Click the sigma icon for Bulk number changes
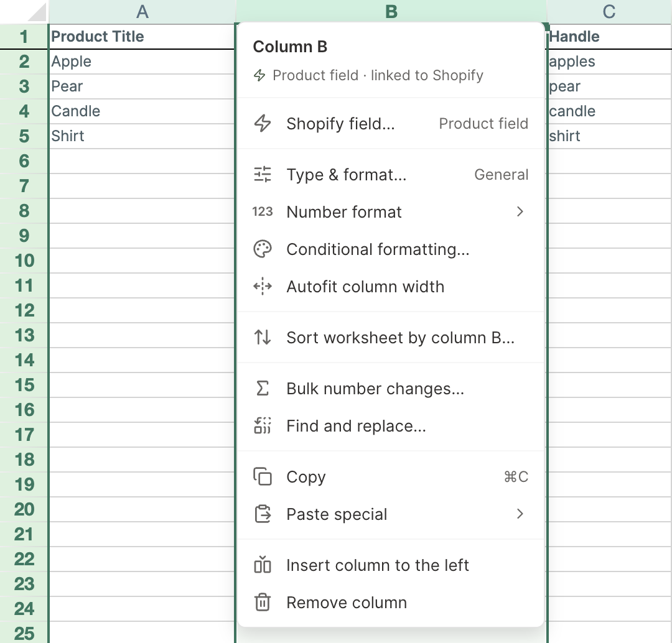Screen dimensions: 672x643 click(263, 388)
